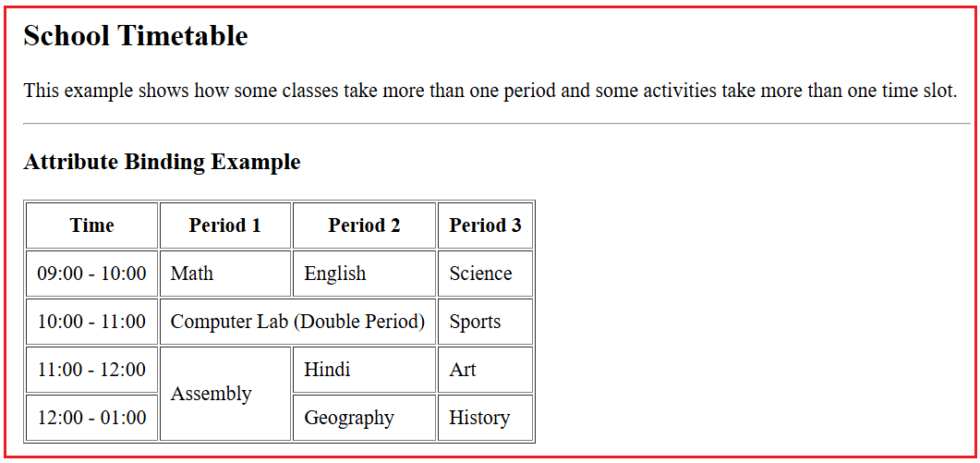The image size is (980, 463).
Task: Select the Period 1 column header
Action: [x=225, y=225]
